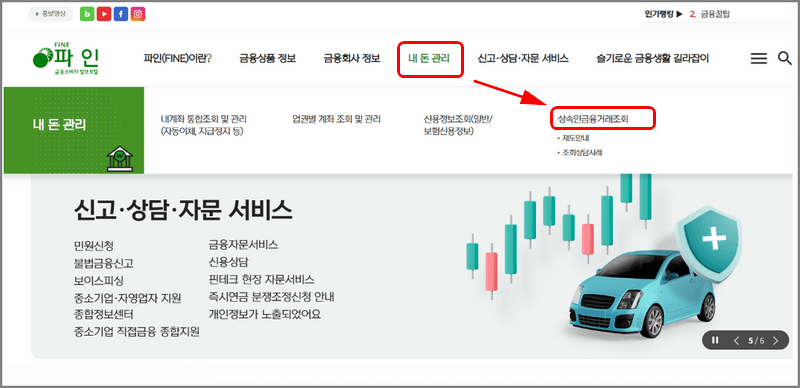Click the 5/6 slide counter
The width and height of the screenshot is (800, 388).
tap(756, 341)
